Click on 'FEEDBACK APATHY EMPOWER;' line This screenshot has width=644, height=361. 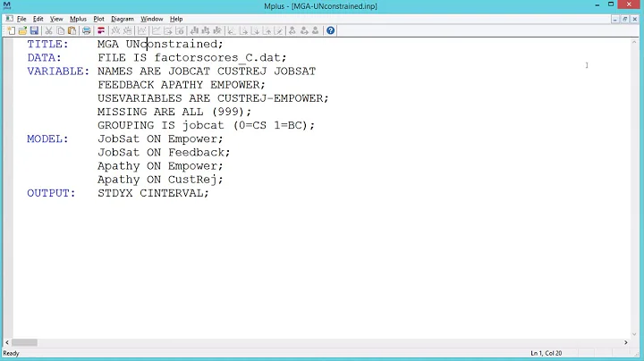pyautogui.click(x=182, y=85)
